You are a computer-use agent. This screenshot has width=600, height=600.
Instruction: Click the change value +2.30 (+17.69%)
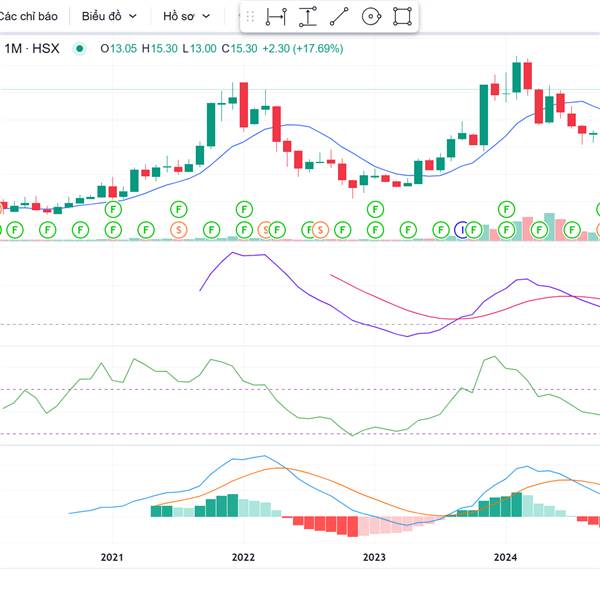click(303, 49)
